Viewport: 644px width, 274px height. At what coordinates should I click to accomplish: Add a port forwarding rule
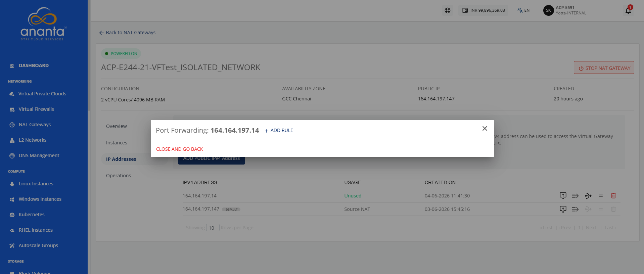tap(279, 131)
